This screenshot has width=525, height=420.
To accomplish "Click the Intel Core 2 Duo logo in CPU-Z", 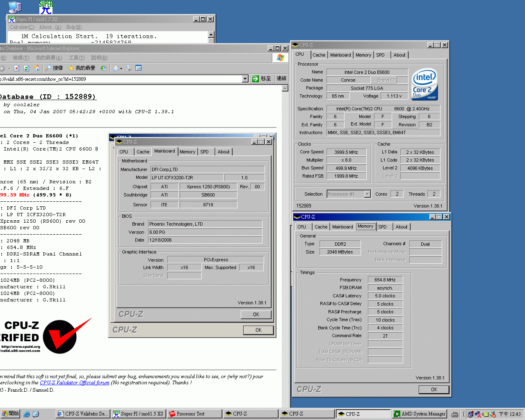I will tap(425, 84).
